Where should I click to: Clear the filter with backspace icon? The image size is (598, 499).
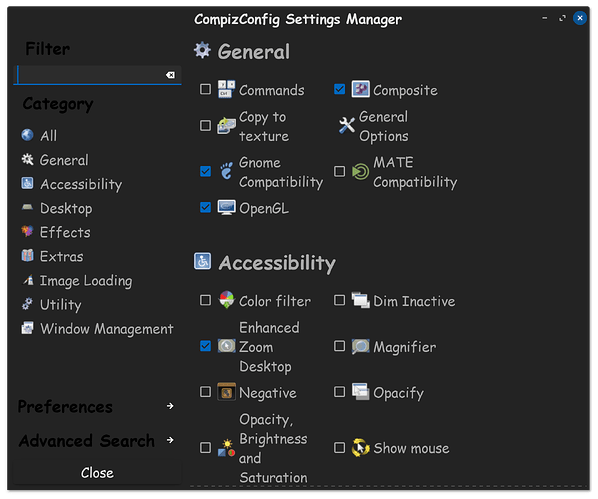(170, 75)
